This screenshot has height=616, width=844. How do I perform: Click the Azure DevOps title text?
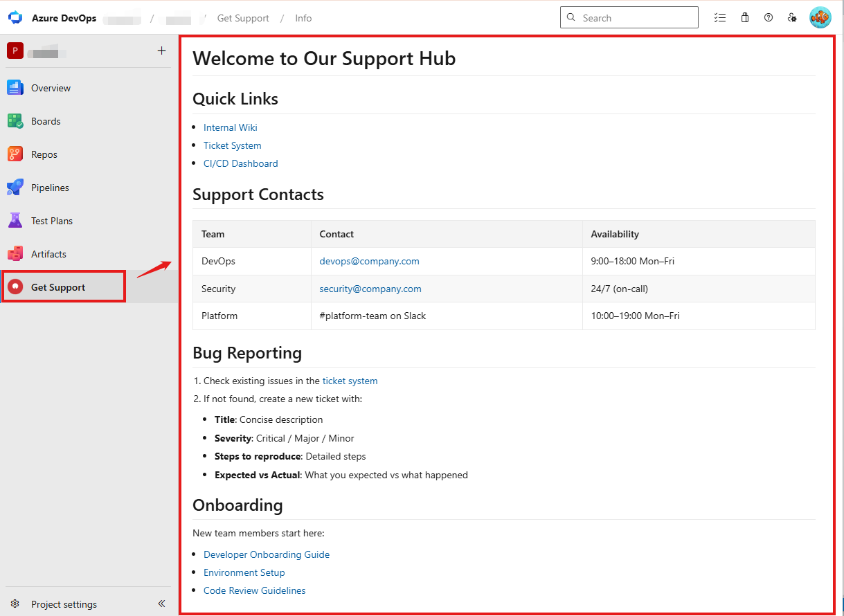[x=64, y=18]
